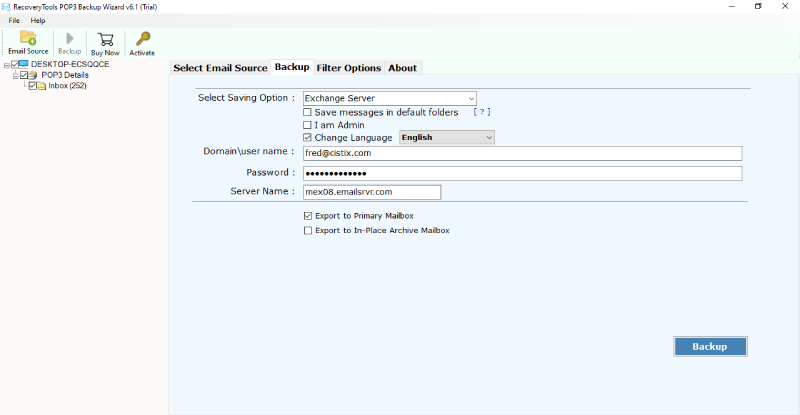
Task: Switch to the Filter Options tab
Action: coord(348,68)
